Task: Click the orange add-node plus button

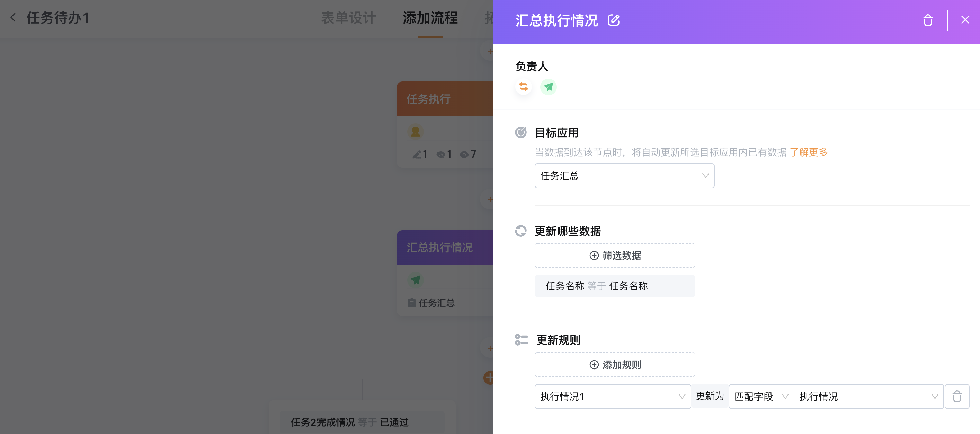Action: pyautogui.click(x=489, y=377)
